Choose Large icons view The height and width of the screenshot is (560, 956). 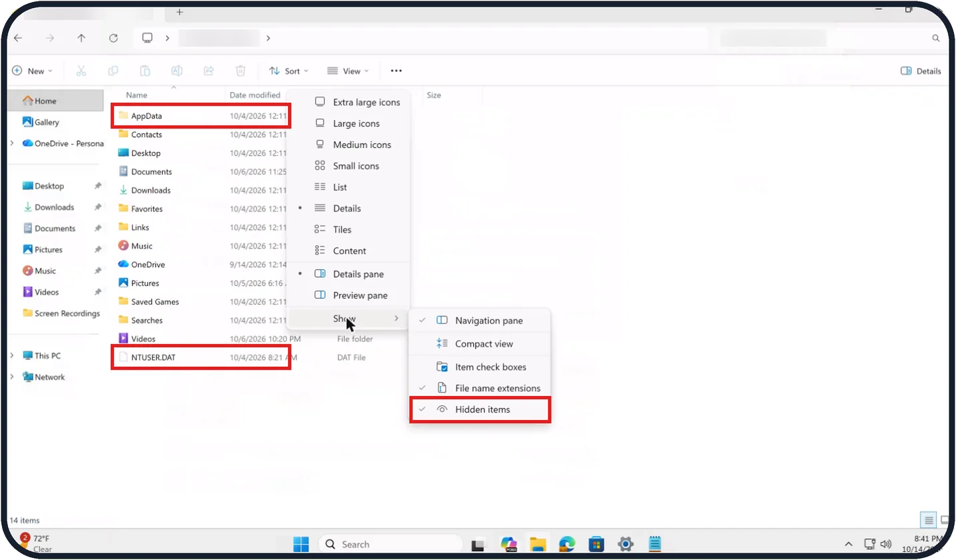coord(348,123)
